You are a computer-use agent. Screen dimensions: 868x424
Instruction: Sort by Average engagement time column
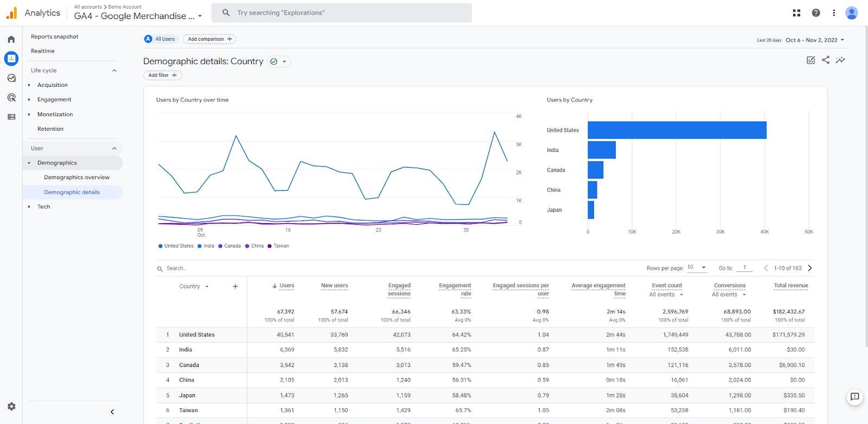(598, 289)
